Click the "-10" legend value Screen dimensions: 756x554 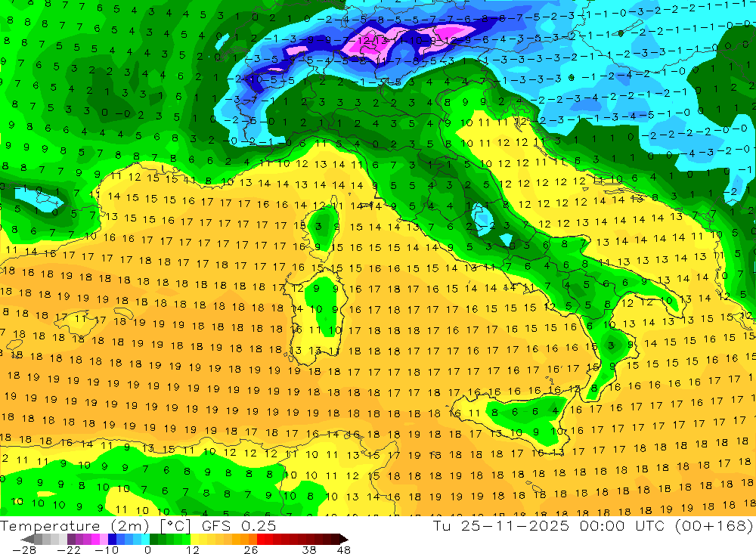pyautogui.click(x=107, y=550)
